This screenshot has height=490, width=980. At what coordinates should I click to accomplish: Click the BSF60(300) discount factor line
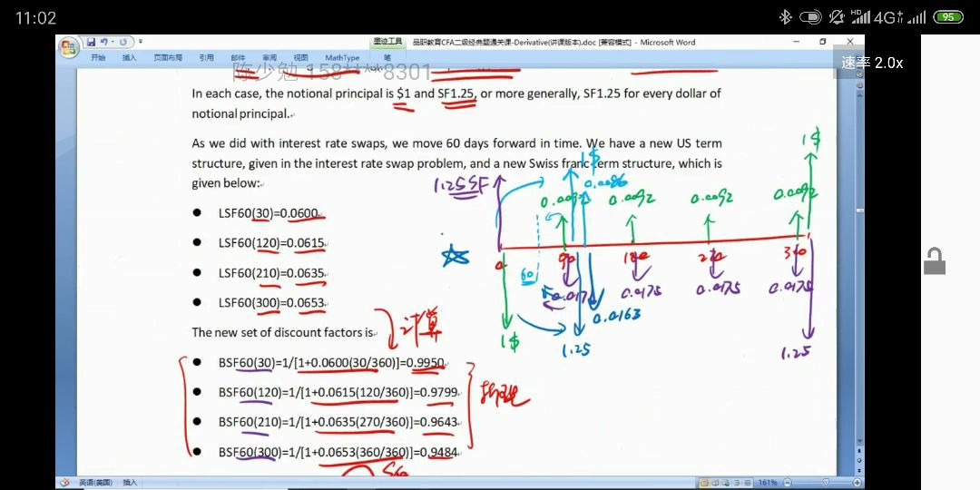[338, 451]
